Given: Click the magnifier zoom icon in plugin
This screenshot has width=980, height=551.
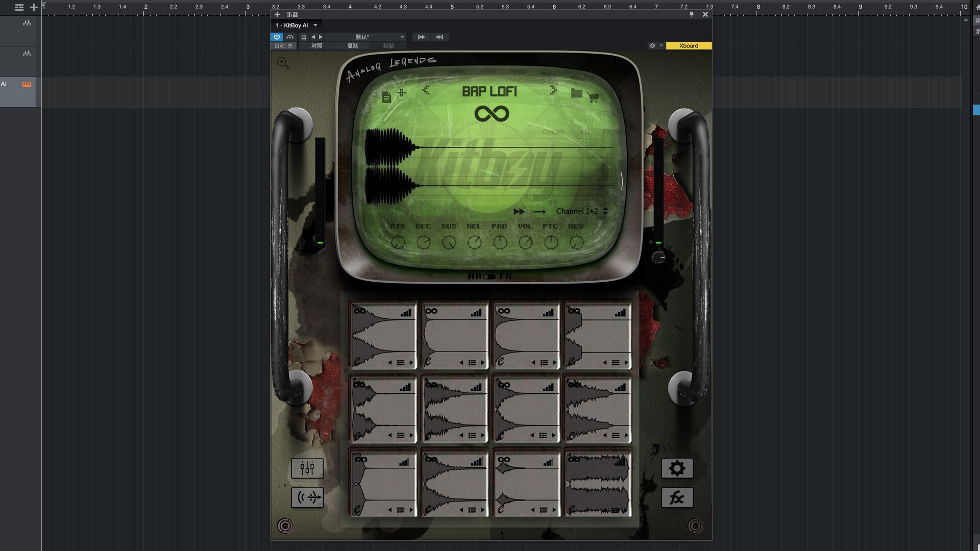Looking at the screenshot, I should (283, 63).
